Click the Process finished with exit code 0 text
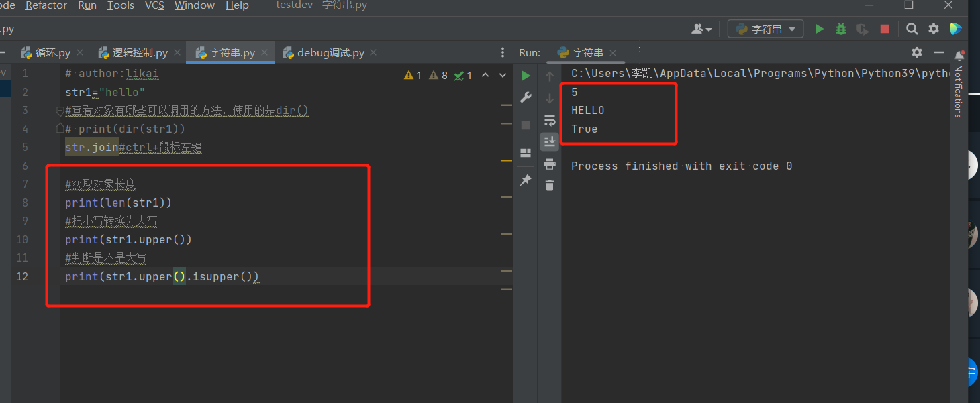The height and width of the screenshot is (403, 980). (681, 166)
